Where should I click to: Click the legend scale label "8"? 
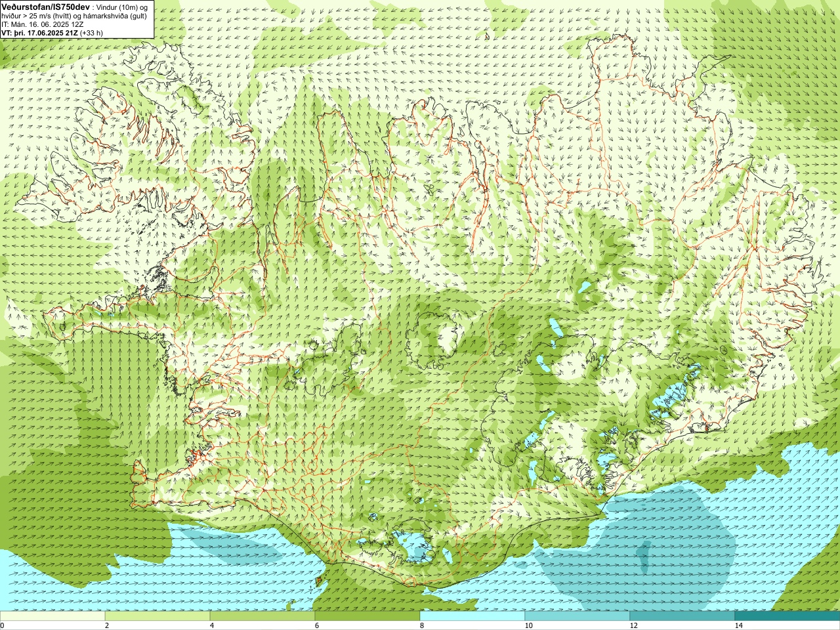(x=422, y=625)
